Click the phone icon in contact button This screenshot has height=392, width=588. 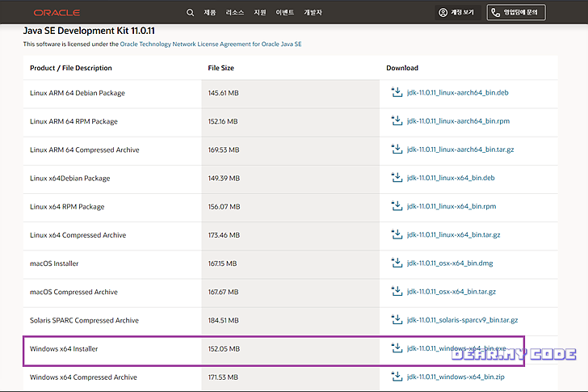496,12
